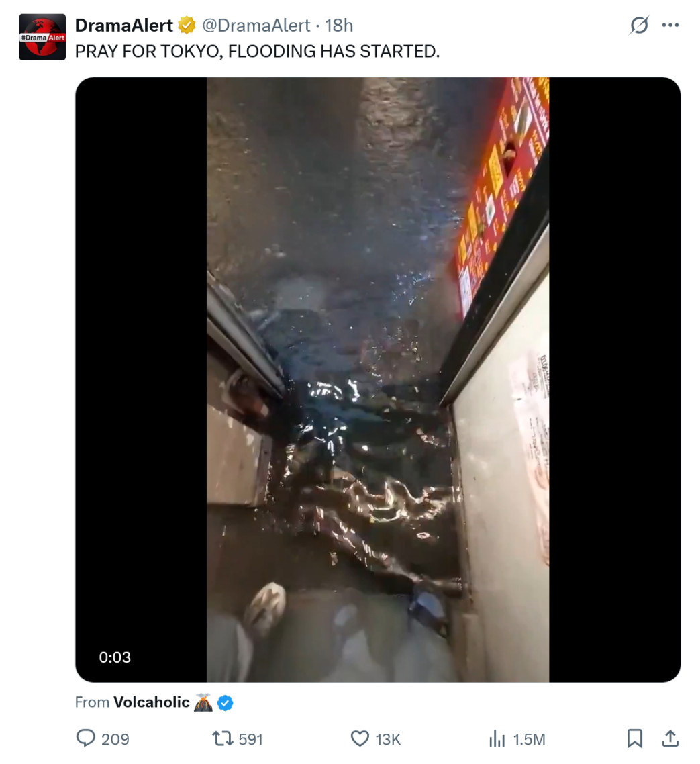
Task: Open the three-dot more options menu
Action: pos(670,26)
